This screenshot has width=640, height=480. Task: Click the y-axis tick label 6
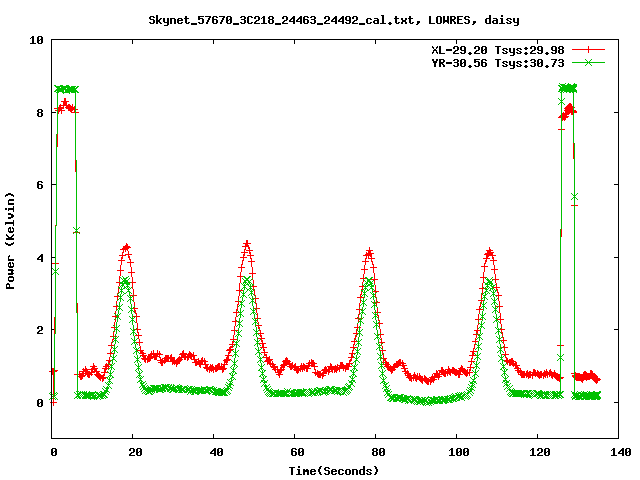40,185
